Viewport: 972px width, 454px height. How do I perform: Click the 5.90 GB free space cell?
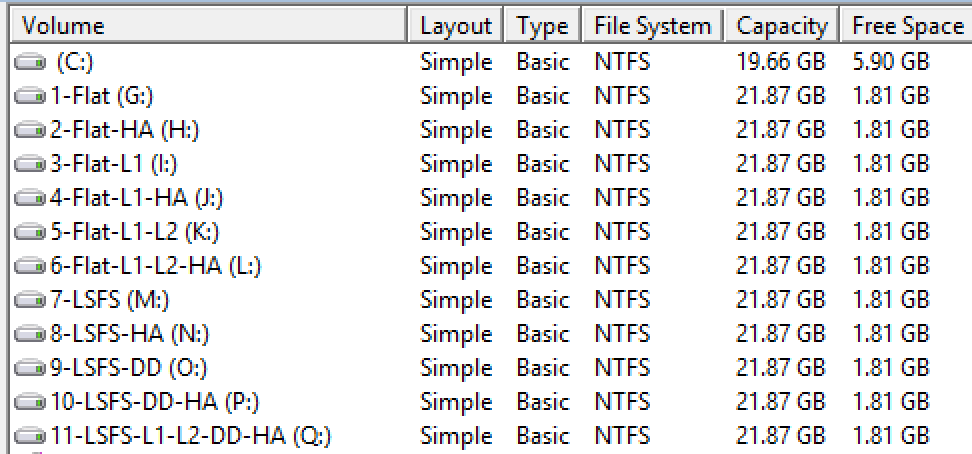[x=890, y=62]
